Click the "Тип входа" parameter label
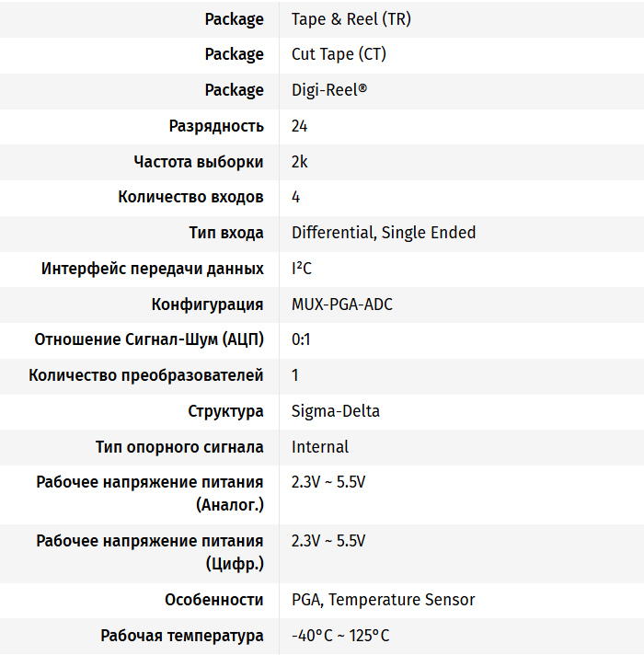This screenshot has width=644, height=655. pos(226,233)
